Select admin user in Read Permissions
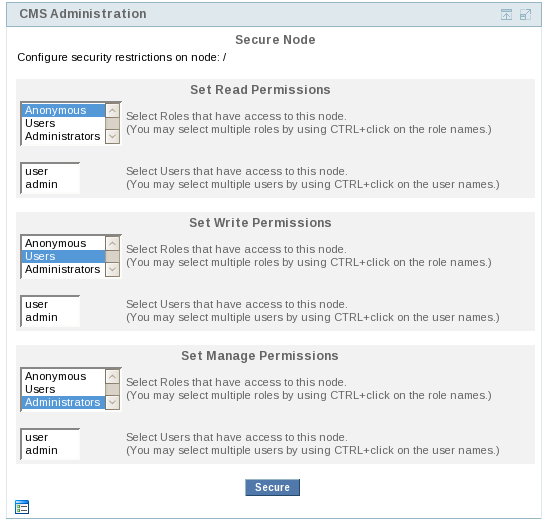The height and width of the screenshot is (527, 549). coord(50,184)
